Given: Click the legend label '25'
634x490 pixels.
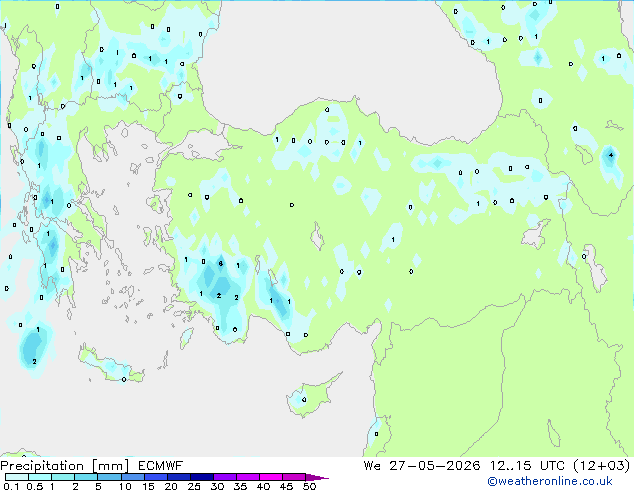Looking at the screenshot, I should pyautogui.click(x=194, y=486).
